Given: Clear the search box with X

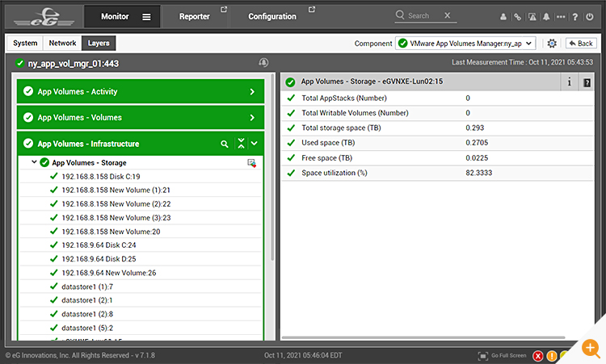Looking at the screenshot, I should pos(447,15).
